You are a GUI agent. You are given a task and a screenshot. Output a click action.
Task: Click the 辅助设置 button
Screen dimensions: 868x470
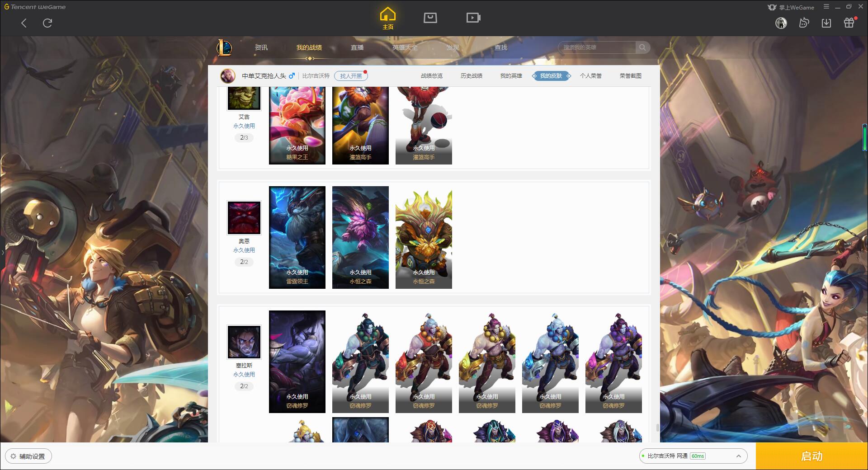point(28,456)
